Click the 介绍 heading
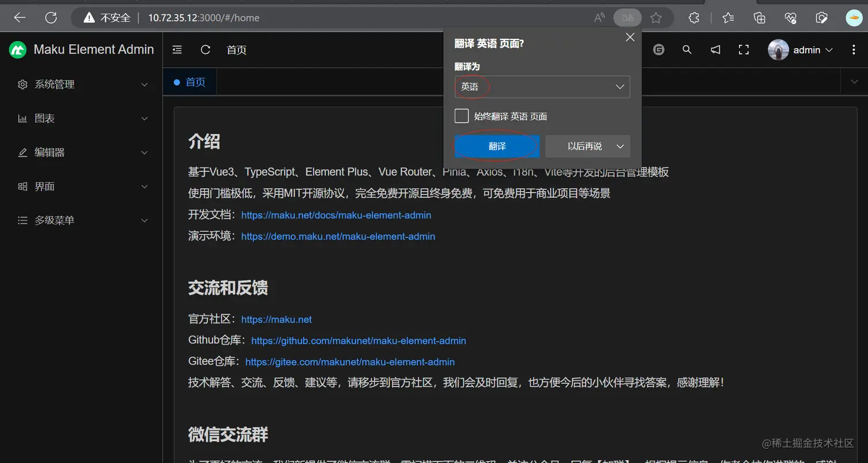Image resolution: width=868 pixels, height=463 pixels. pos(204,141)
